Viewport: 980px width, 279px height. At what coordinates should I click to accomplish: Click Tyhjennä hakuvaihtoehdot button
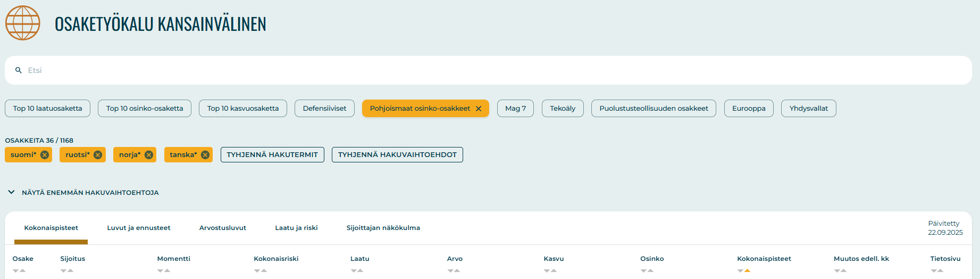click(x=397, y=155)
